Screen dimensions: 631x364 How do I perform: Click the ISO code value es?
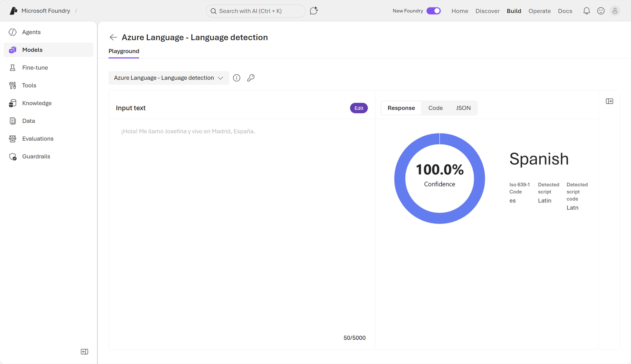point(512,201)
